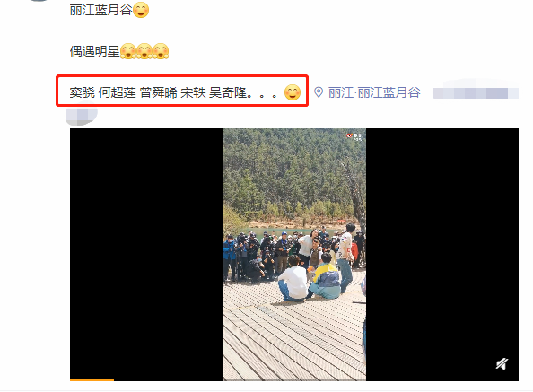Image resolution: width=533 pixels, height=392 pixels.
Task: Play the video of the crowd on boardwalk
Action: [x=294, y=254]
